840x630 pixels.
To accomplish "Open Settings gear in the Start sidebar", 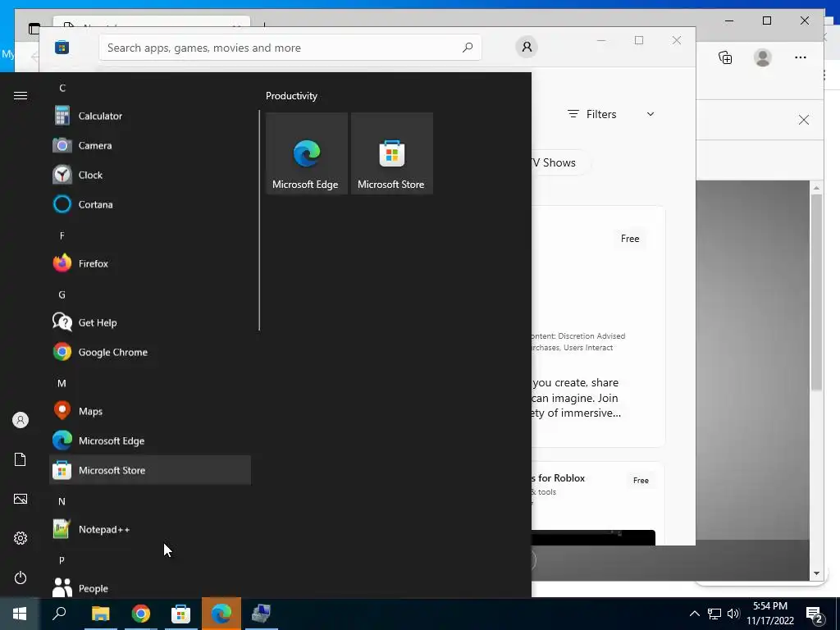I will click(x=21, y=538).
